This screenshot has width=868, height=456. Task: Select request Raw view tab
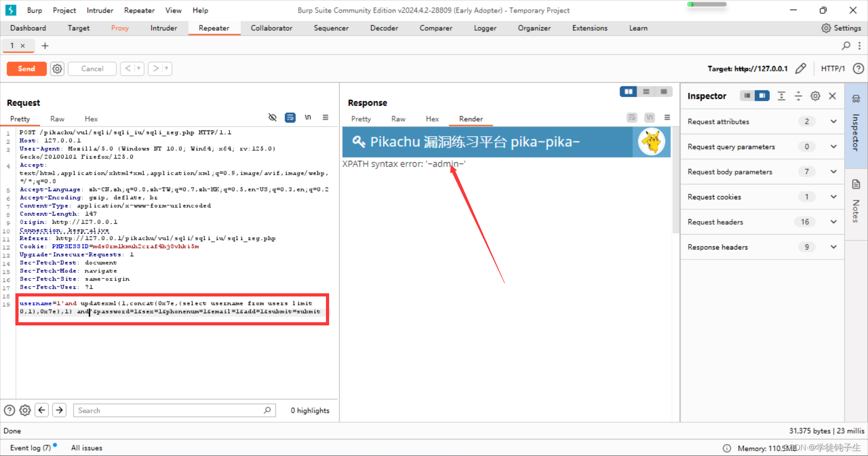[57, 119]
